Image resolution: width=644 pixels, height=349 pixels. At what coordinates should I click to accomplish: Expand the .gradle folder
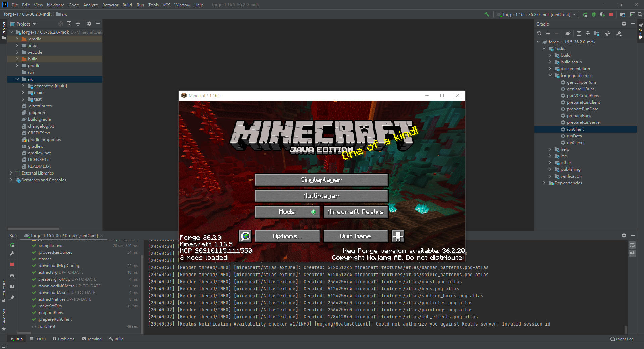pos(17,39)
